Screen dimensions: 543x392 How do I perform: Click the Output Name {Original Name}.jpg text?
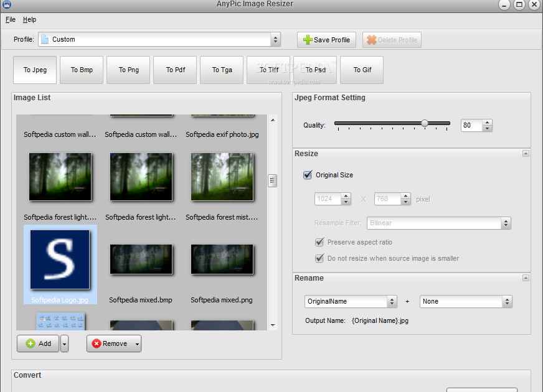click(380, 320)
